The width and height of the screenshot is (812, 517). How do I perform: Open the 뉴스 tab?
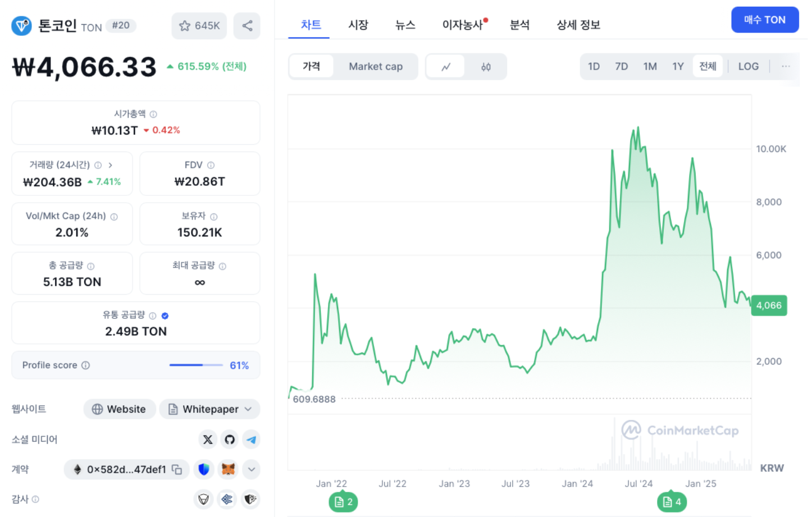tap(405, 25)
